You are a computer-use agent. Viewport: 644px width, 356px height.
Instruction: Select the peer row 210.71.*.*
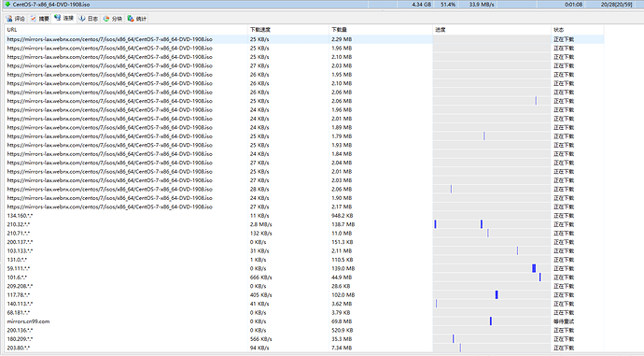(x=304, y=233)
